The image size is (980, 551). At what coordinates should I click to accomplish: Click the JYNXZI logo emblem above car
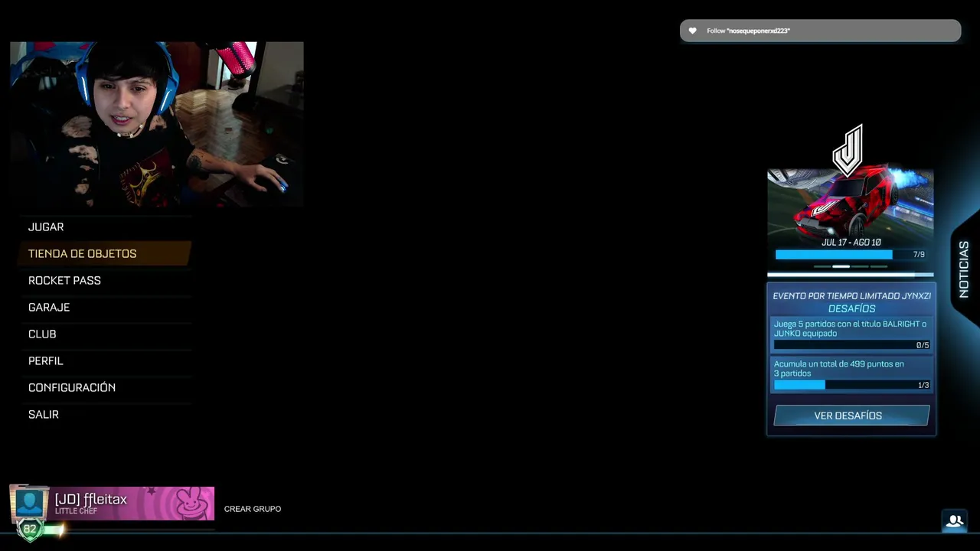tap(848, 150)
